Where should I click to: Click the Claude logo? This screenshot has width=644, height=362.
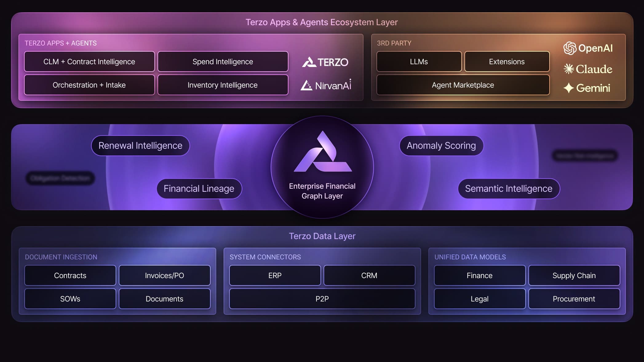tap(588, 69)
